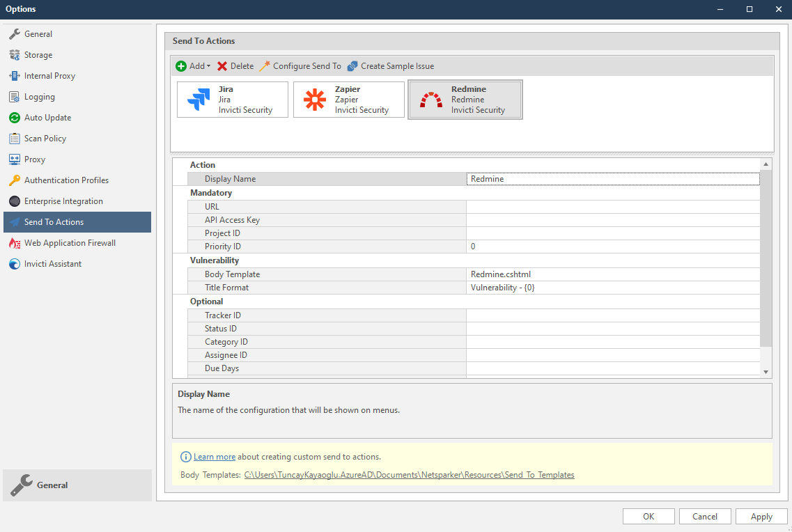The image size is (792, 532).
Task: Switch to Logging settings
Action: coord(40,96)
